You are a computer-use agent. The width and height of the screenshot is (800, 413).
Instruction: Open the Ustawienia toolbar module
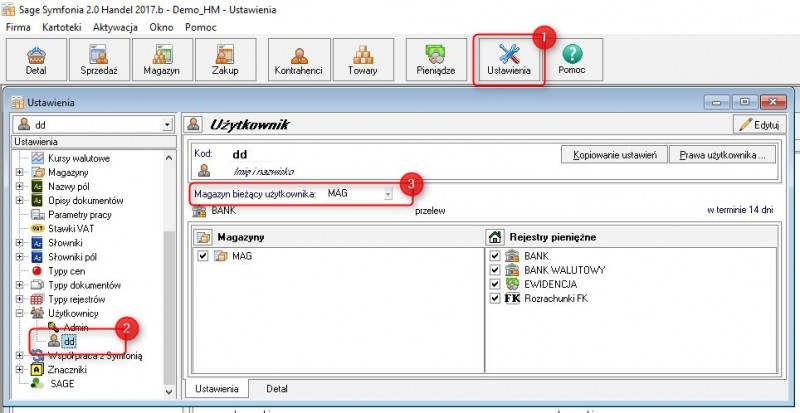[x=509, y=60]
